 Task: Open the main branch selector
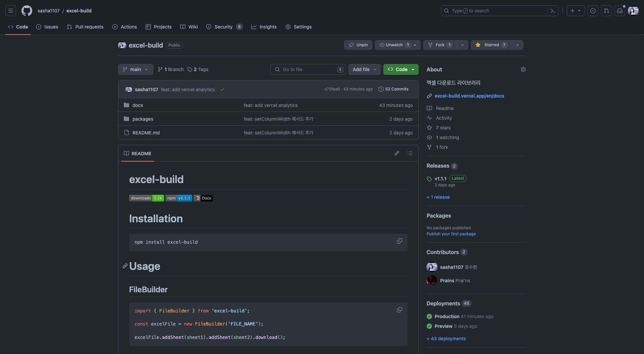click(x=136, y=69)
